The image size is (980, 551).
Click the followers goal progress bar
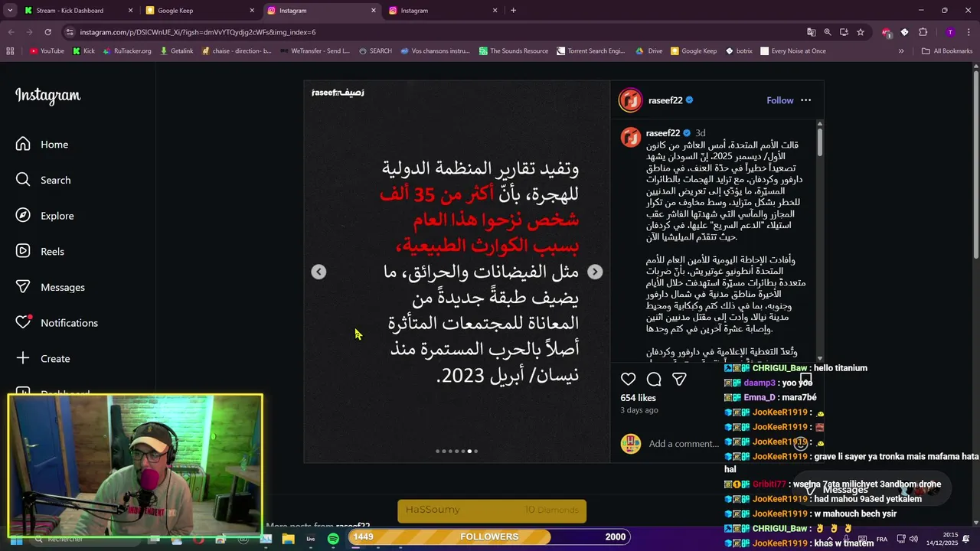pos(489,536)
